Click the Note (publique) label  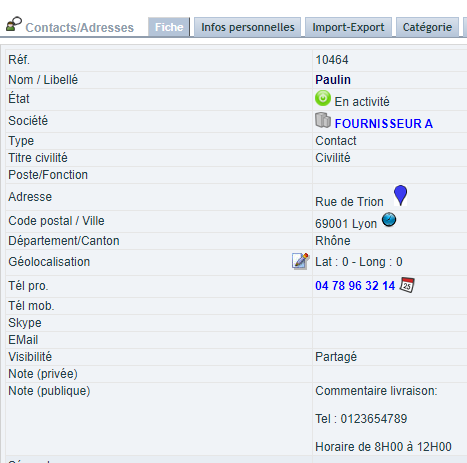point(49,391)
